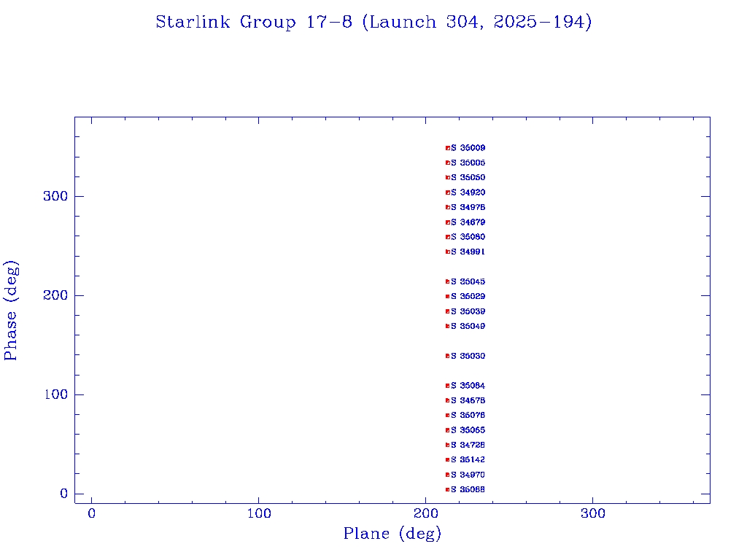Pick the red marker next to S 35045

coord(448,281)
